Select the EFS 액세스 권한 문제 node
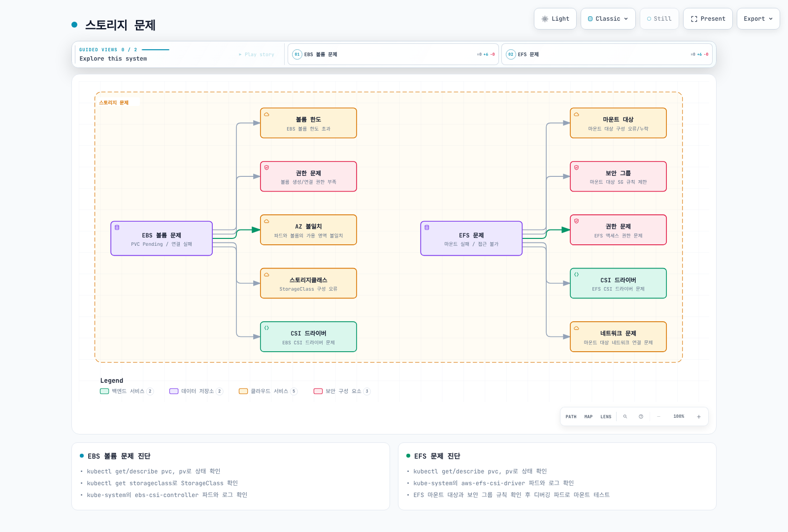Screen dimensions: 788x532 click(x=618, y=230)
